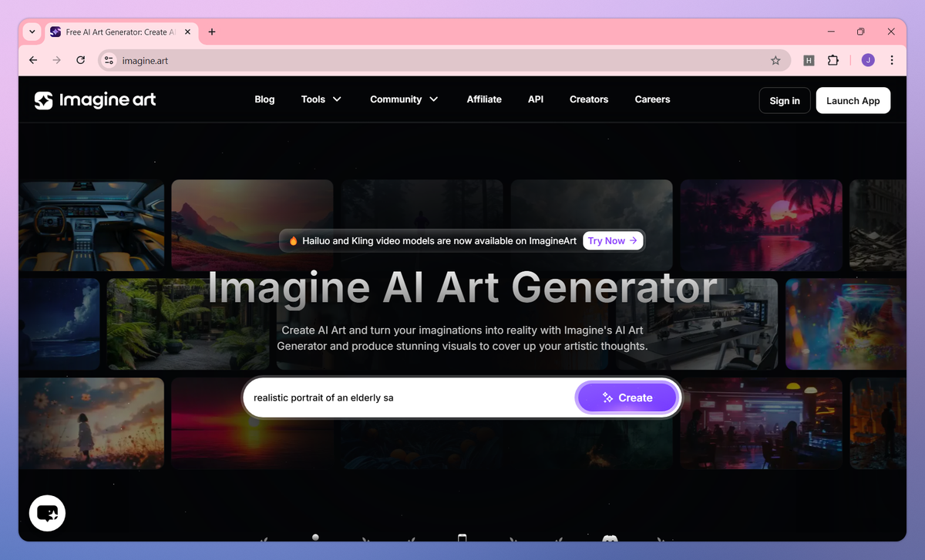Open the tab search dropdown arrow
The width and height of the screenshot is (925, 560).
click(x=32, y=32)
